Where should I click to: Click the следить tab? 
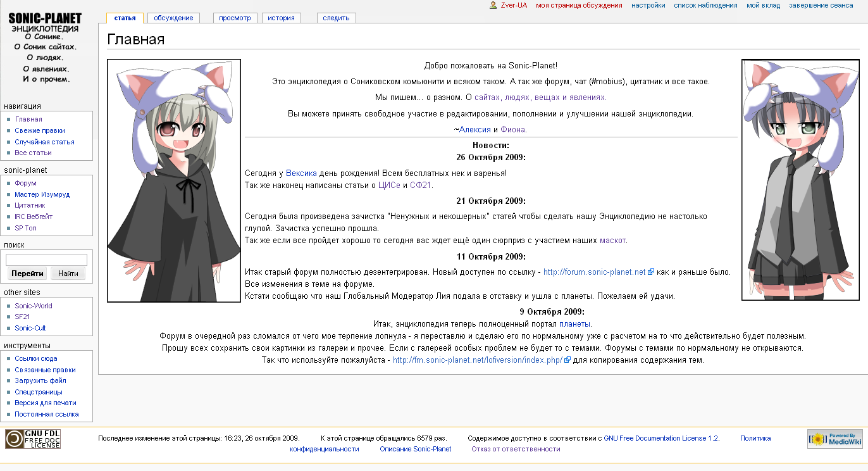tap(336, 18)
